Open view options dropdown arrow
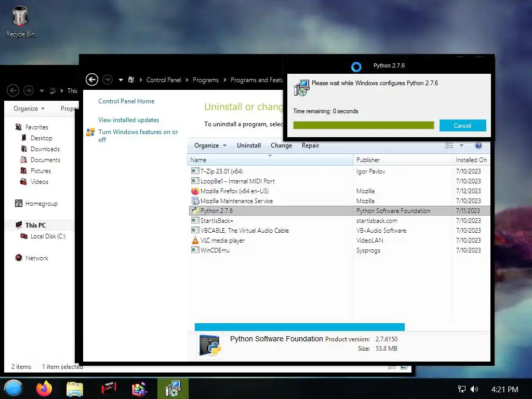The image size is (532, 399). [461, 145]
